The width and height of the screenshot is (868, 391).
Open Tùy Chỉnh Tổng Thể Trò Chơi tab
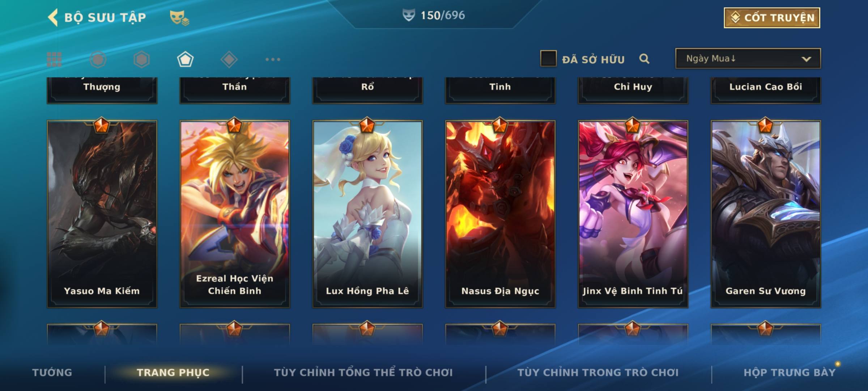[363, 372]
